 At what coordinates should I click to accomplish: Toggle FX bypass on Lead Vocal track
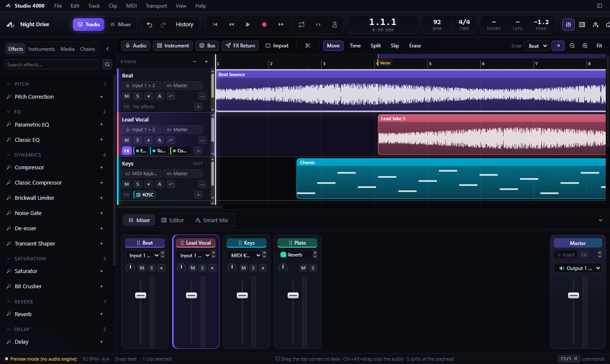[x=127, y=151]
